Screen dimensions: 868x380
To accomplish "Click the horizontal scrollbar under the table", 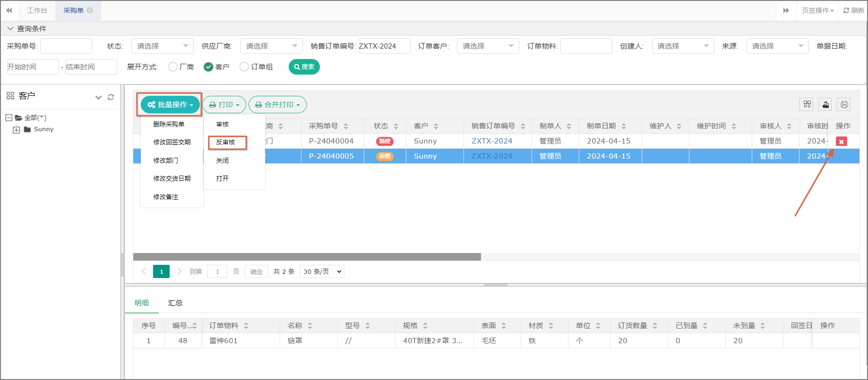I will 307,257.
